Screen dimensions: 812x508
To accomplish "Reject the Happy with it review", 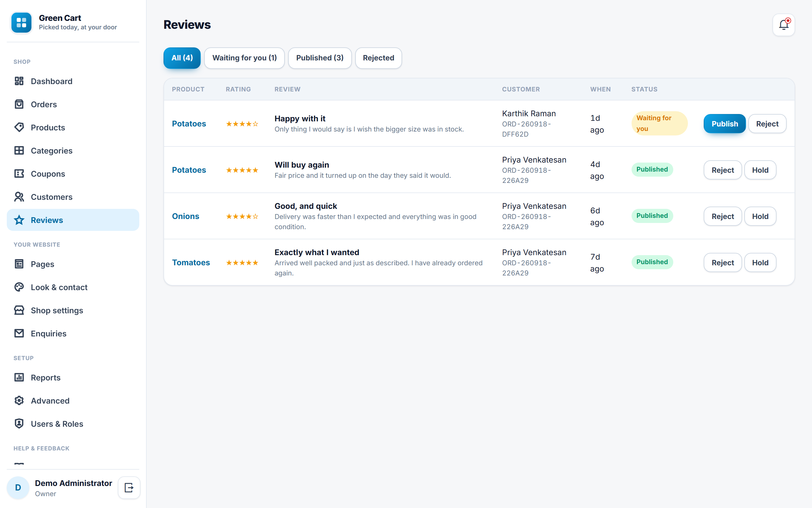I will click(x=767, y=124).
